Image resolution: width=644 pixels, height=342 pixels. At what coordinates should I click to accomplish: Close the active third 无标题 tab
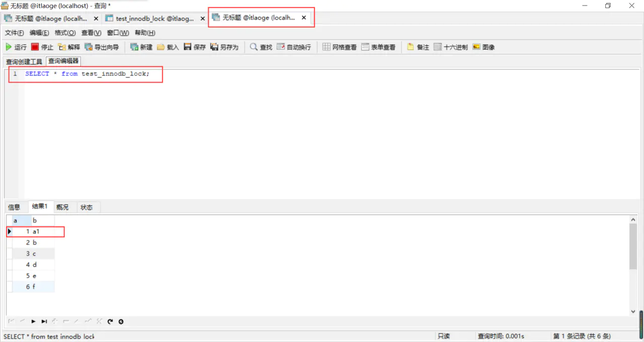(304, 18)
